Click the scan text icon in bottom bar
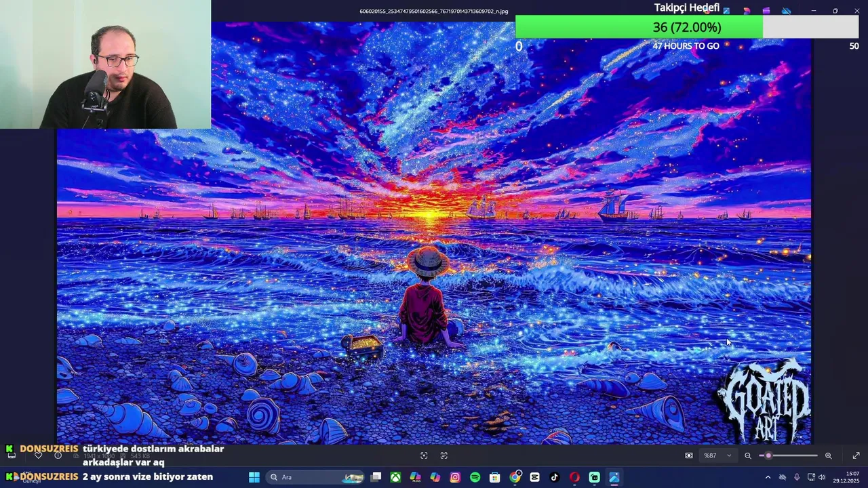 444,455
